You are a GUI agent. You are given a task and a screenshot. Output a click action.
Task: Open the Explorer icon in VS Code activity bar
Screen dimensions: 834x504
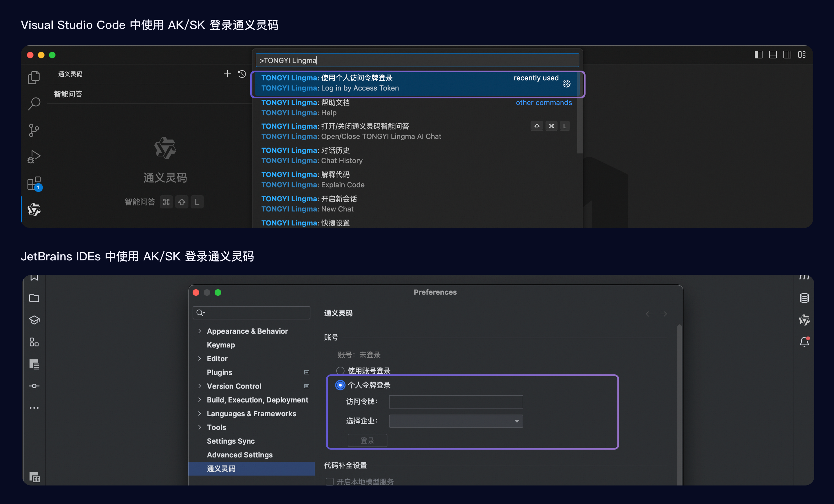coord(34,77)
